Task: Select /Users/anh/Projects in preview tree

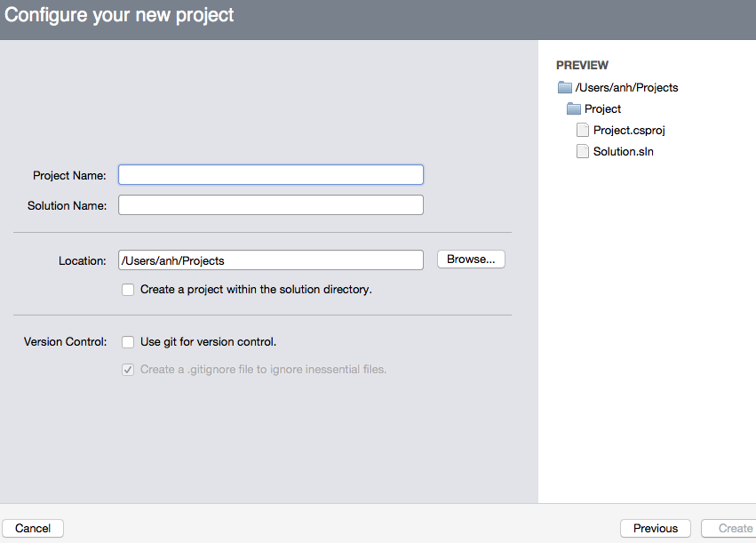Action: tap(626, 87)
